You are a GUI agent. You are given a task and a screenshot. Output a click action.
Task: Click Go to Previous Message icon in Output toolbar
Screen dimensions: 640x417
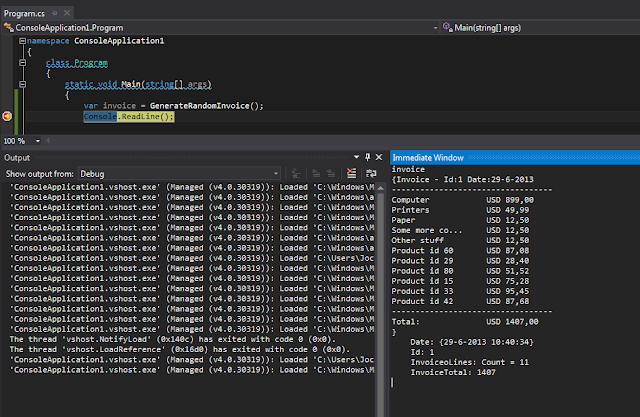[316, 173]
